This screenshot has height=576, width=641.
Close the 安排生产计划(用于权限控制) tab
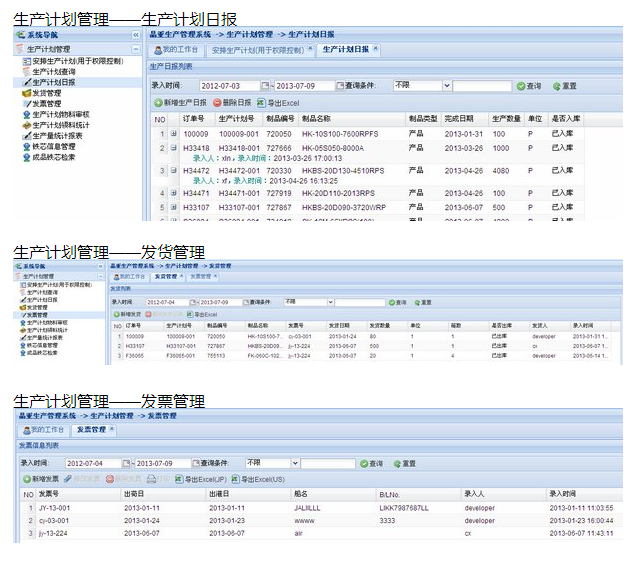click(x=310, y=48)
